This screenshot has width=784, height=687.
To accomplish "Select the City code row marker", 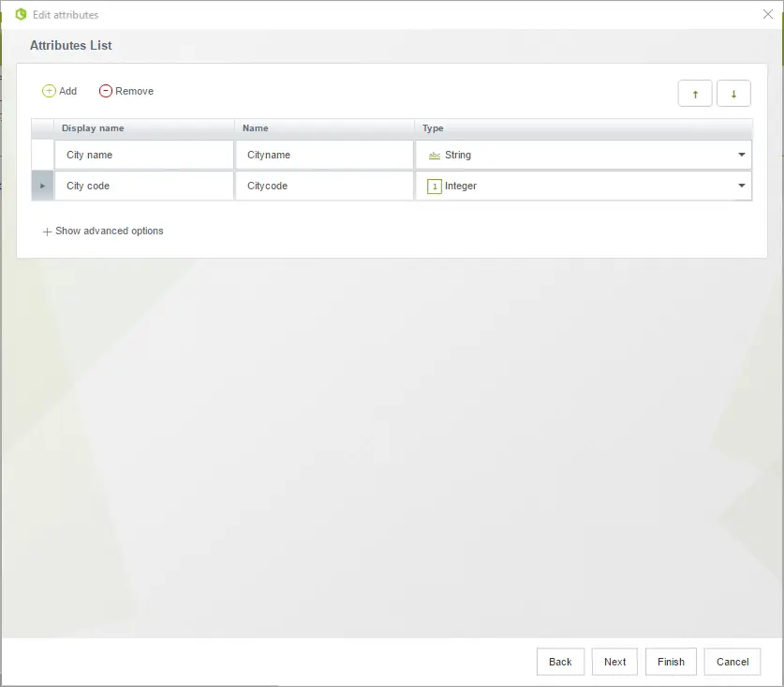I will [x=42, y=187].
